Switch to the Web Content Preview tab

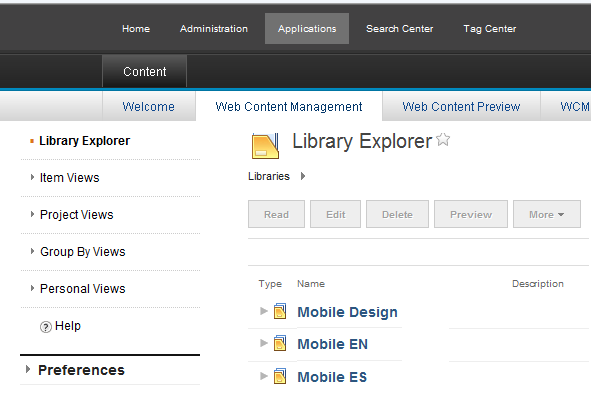tap(461, 106)
